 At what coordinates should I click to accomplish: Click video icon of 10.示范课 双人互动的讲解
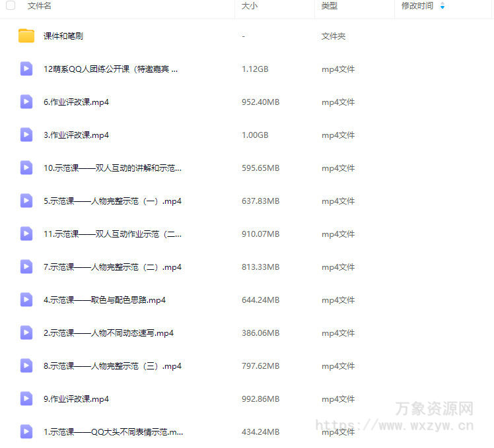(x=26, y=168)
